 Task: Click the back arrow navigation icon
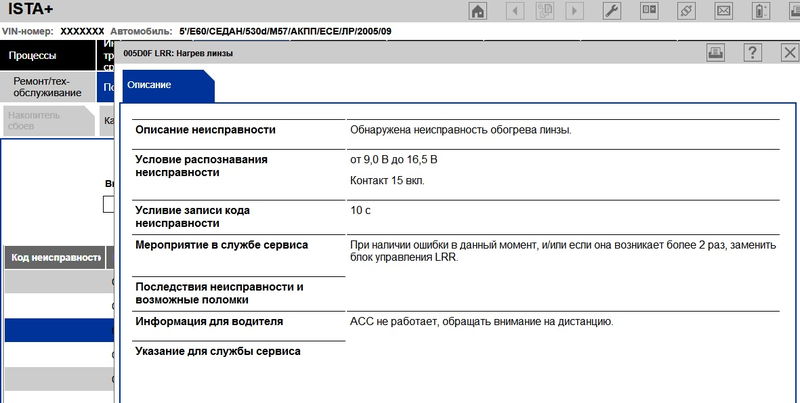click(x=516, y=13)
